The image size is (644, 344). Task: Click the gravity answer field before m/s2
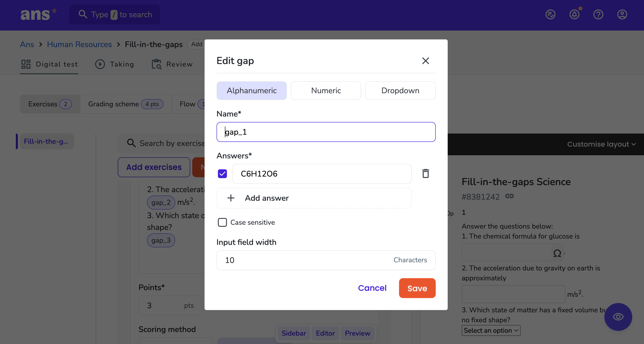(513, 294)
